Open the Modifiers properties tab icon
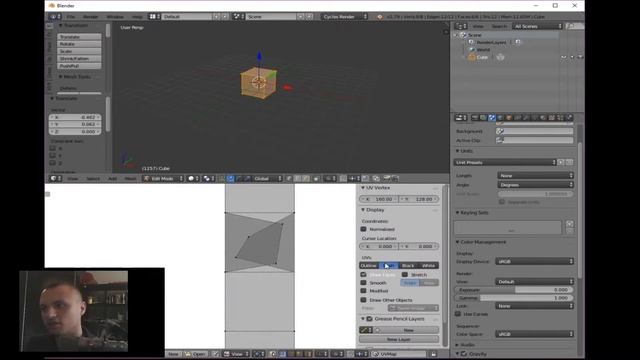 526,118
